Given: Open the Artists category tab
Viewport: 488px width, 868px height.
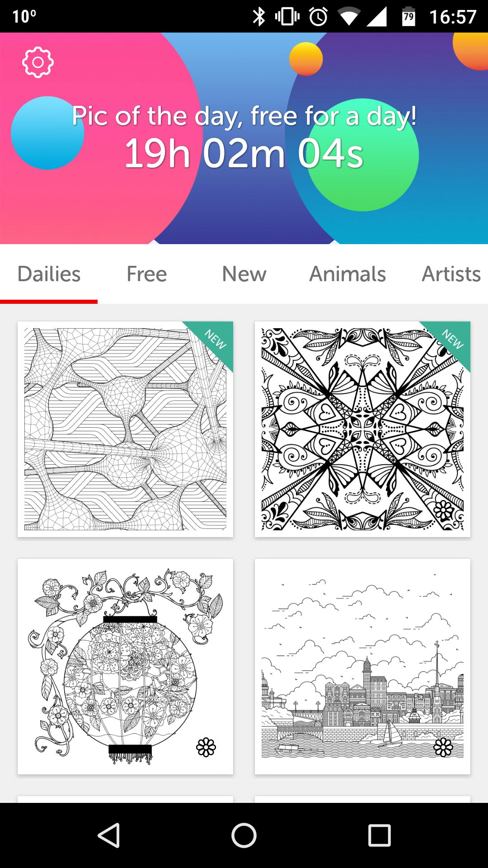Looking at the screenshot, I should (451, 274).
